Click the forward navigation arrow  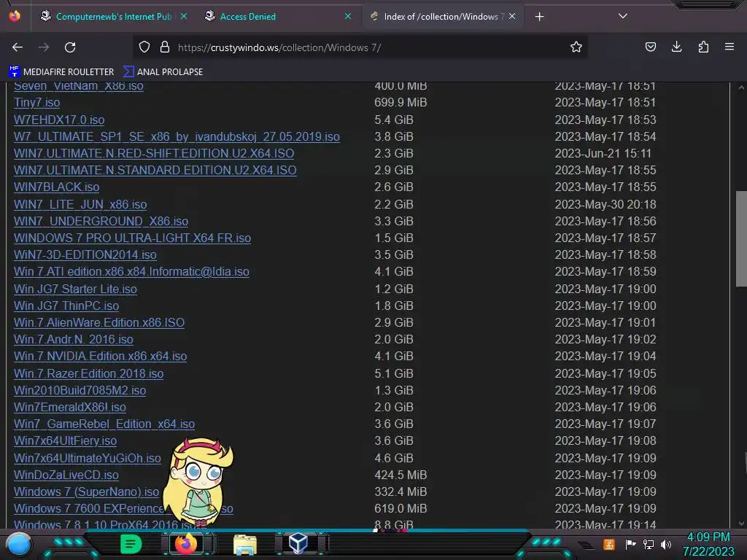[44, 47]
